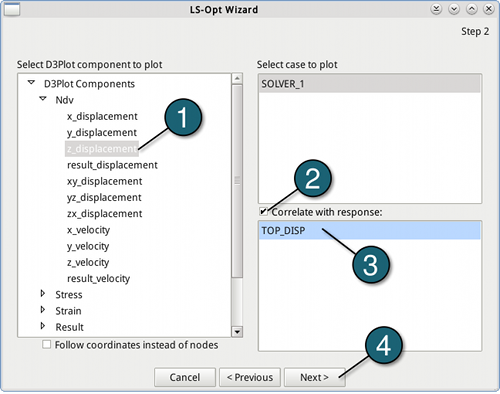
Task: Click the Strain tree label
Action: pyautogui.click(x=68, y=311)
